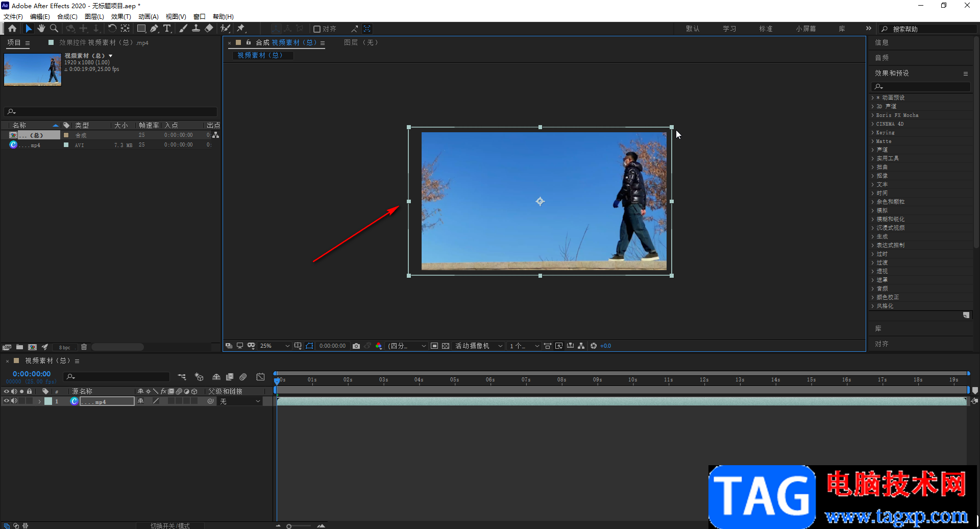Open the 编辑(E) menu

point(40,17)
